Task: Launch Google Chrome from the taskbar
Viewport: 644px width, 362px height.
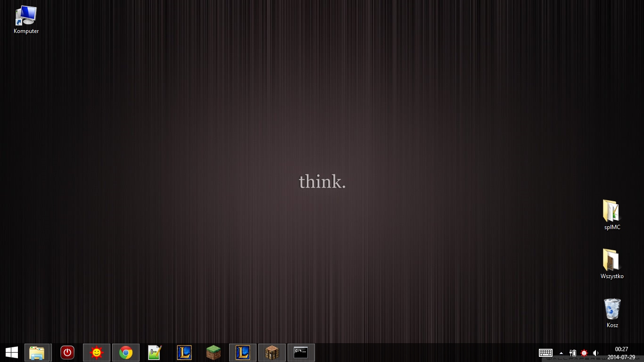Action: pyautogui.click(x=126, y=353)
